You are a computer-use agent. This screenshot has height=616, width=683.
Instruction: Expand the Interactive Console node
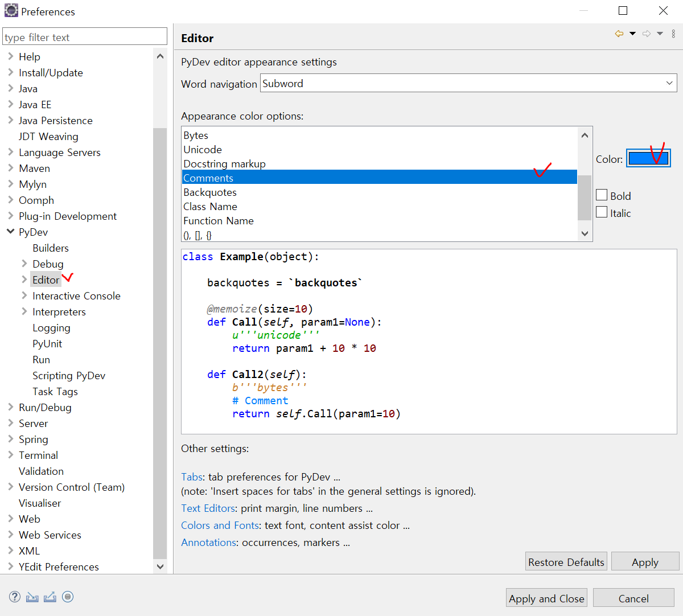coord(24,295)
